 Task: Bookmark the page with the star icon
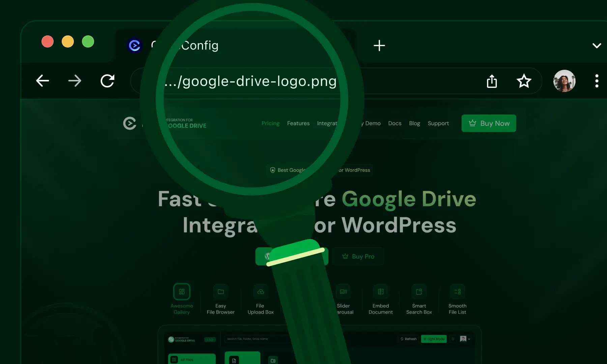[524, 81]
